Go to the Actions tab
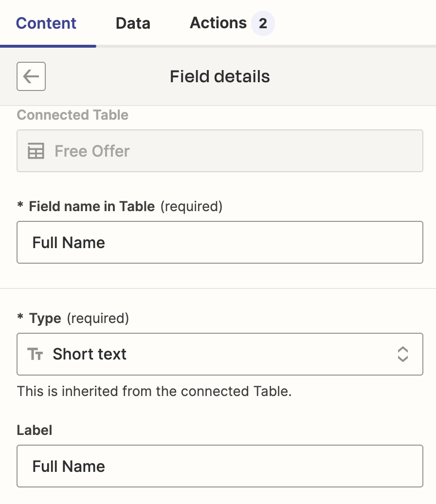Screen dimensions: 436x504 (218, 23)
